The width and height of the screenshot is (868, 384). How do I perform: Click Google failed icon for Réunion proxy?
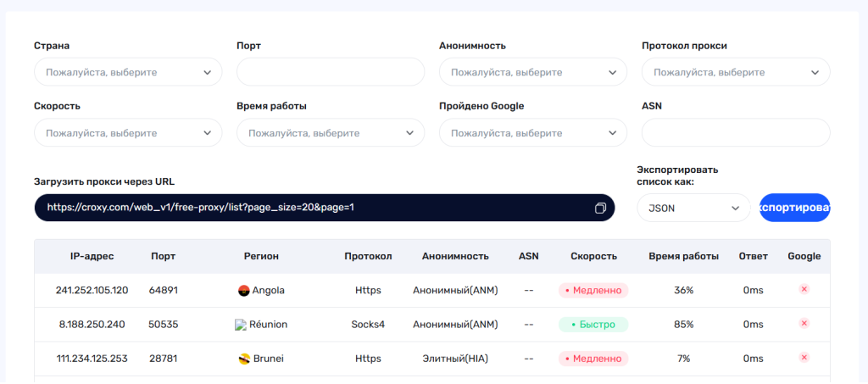tap(804, 324)
